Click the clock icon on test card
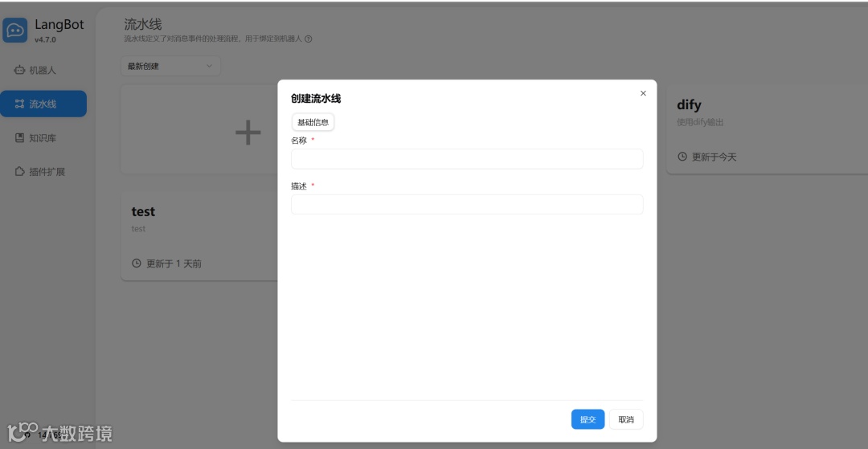 (x=137, y=263)
